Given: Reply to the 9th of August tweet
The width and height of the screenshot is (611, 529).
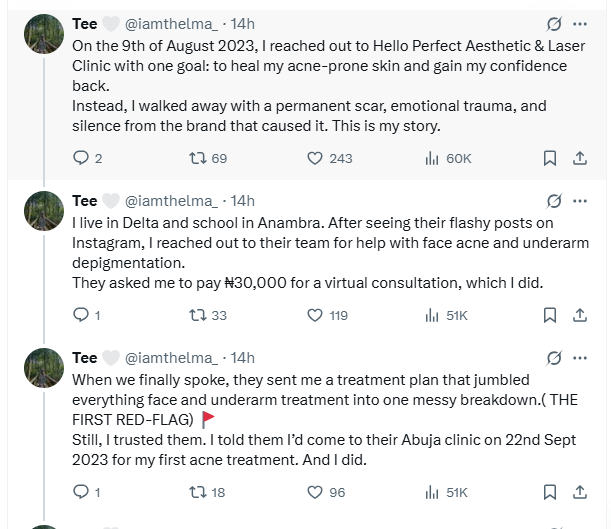Looking at the screenshot, I should pos(82,158).
